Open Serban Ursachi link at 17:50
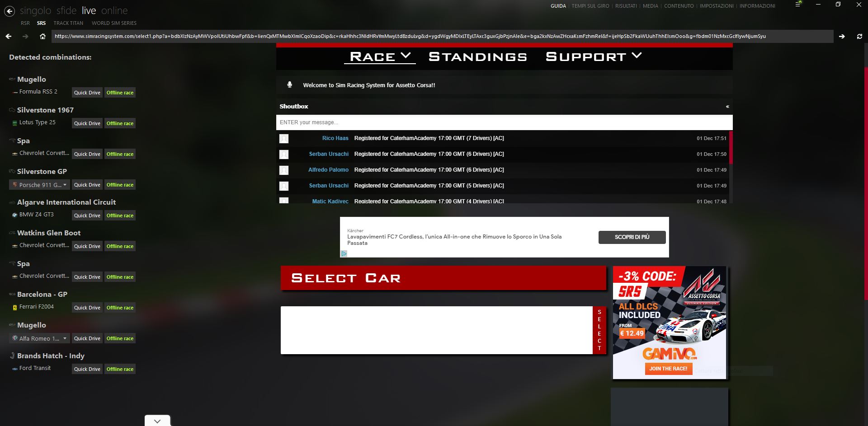 pyautogui.click(x=329, y=154)
